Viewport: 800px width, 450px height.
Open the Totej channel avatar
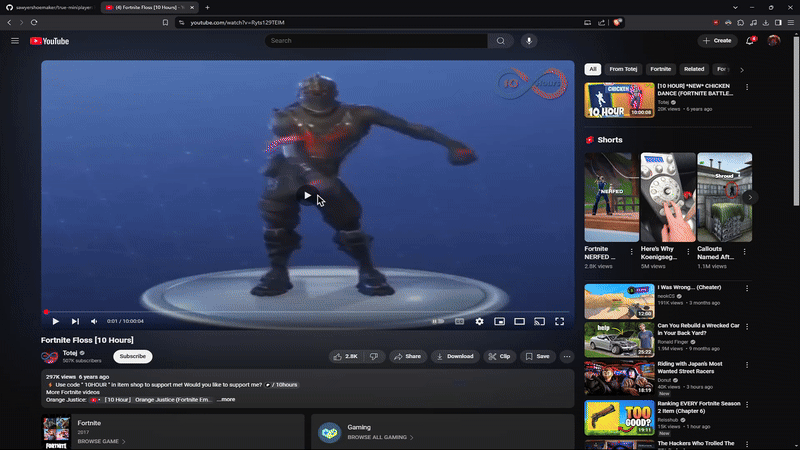tap(49, 357)
